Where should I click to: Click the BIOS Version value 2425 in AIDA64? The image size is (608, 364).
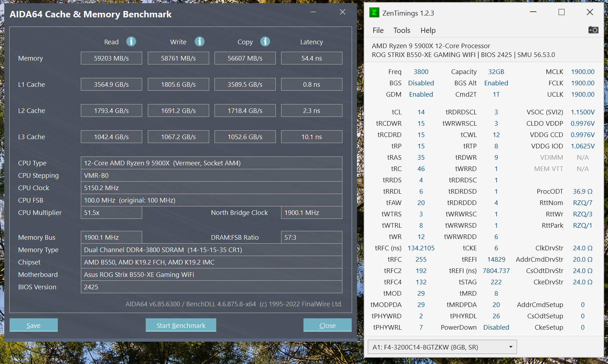(x=212, y=287)
